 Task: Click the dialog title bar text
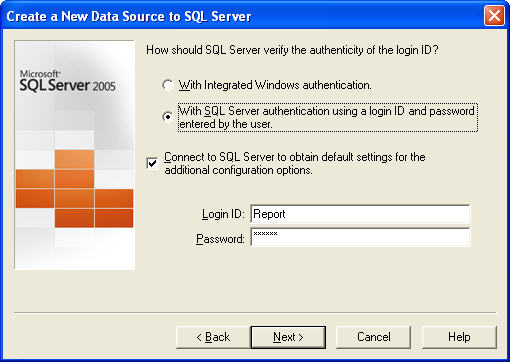129,16
